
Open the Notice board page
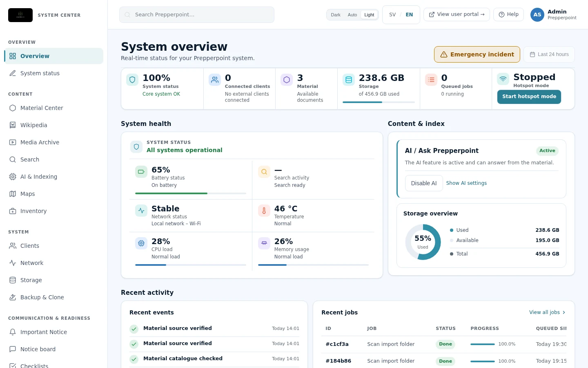(53, 349)
